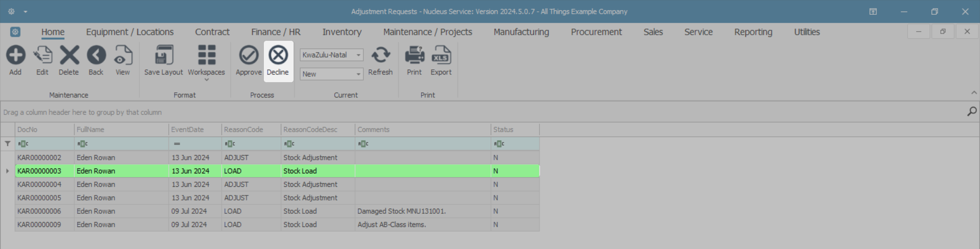
Task: Select row KAR00000006 in the grid
Action: [x=39, y=211]
